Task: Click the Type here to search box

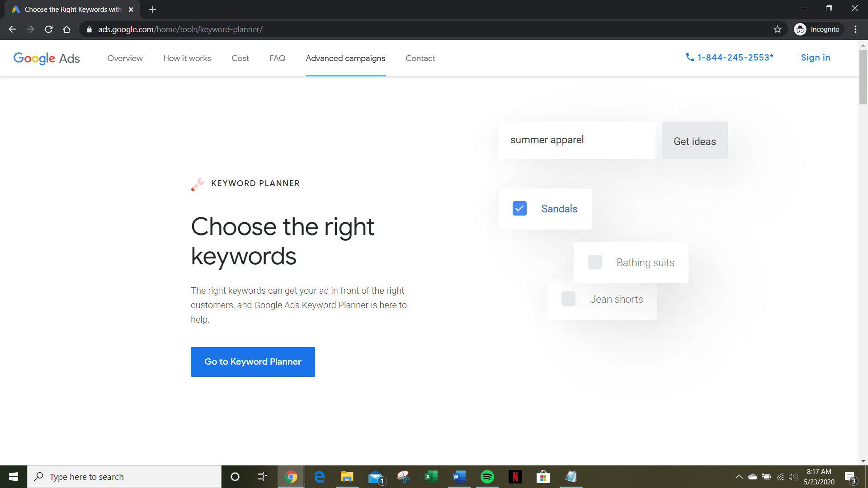Action: [124, 477]
